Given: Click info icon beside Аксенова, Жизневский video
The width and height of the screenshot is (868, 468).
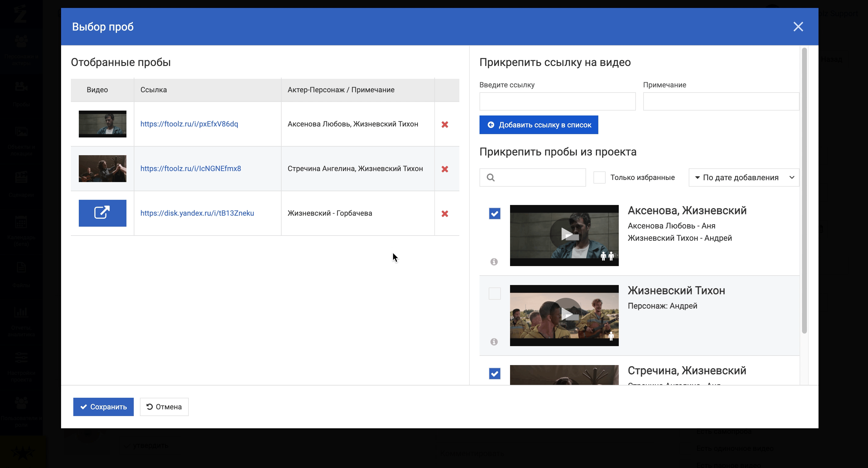Looking at the screenshot, I should [x=494, y=261].
